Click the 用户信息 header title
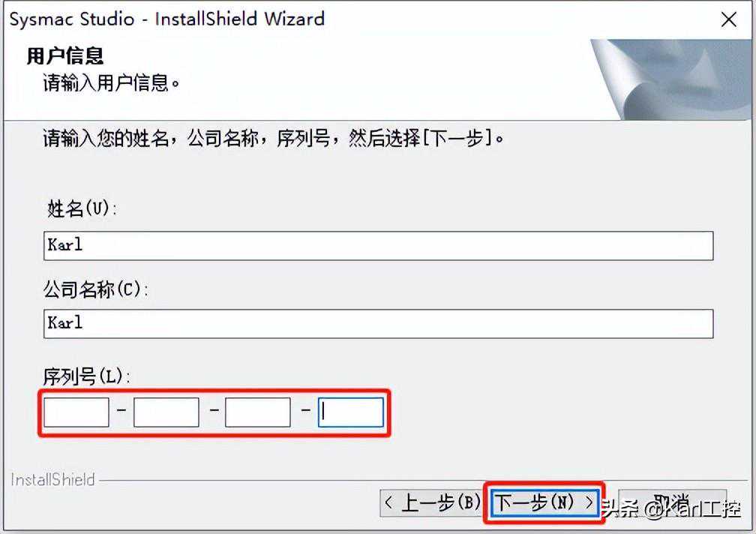This screenshot has width=756, height=534. (64, 56)
